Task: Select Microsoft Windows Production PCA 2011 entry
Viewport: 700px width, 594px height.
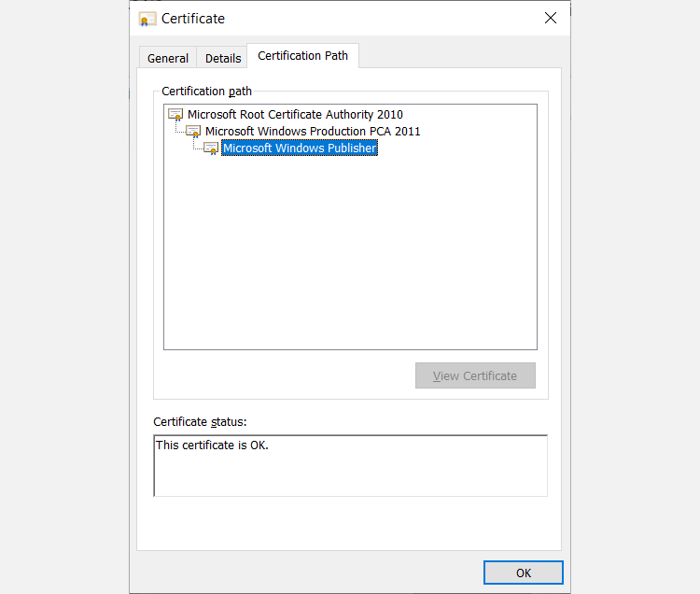Action: (313, 131)
